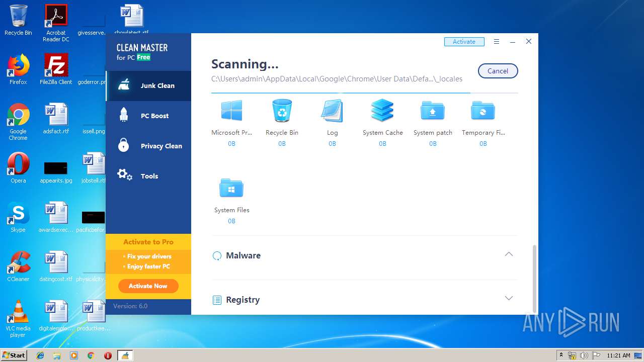The width and height of the screenshot is (644, 362).
Task: Click the 11:21 AM taskbar clock
Action: tap(618, 355)
